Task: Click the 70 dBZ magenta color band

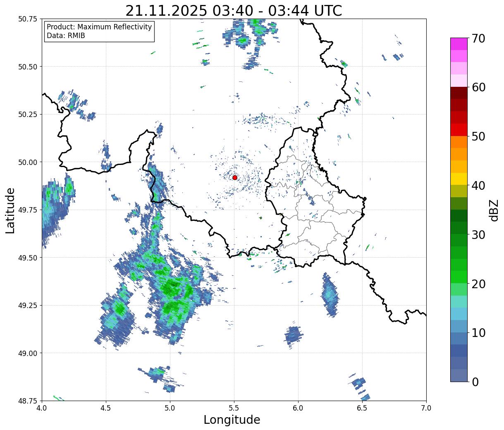Action: 459,44
